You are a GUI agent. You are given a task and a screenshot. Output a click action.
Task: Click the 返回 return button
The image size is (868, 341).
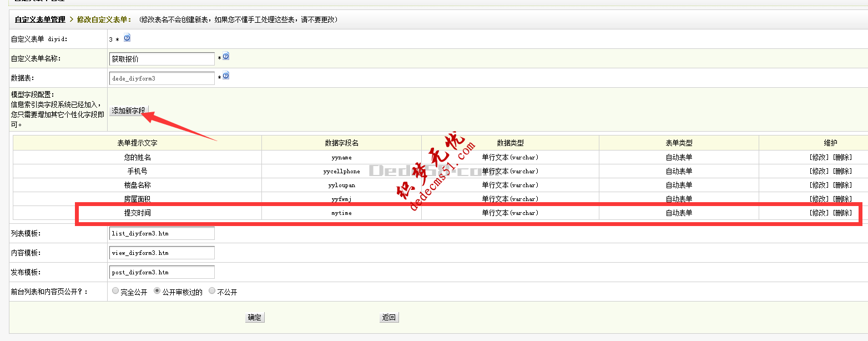[x=390, y=317]
